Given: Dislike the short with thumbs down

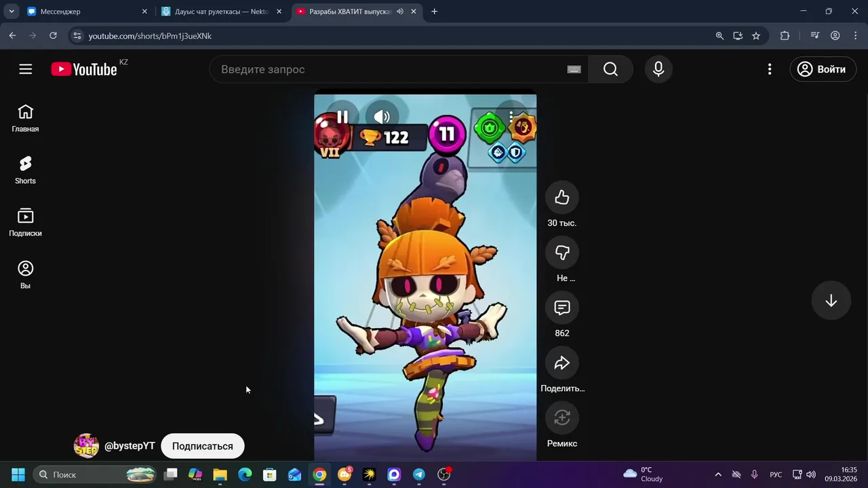Looking at the screenshot, I should pos(561,253).
